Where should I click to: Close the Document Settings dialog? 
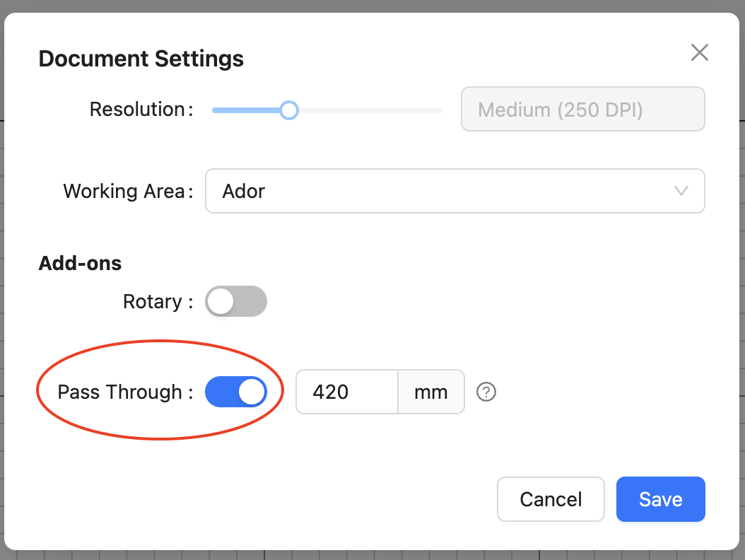699,52
